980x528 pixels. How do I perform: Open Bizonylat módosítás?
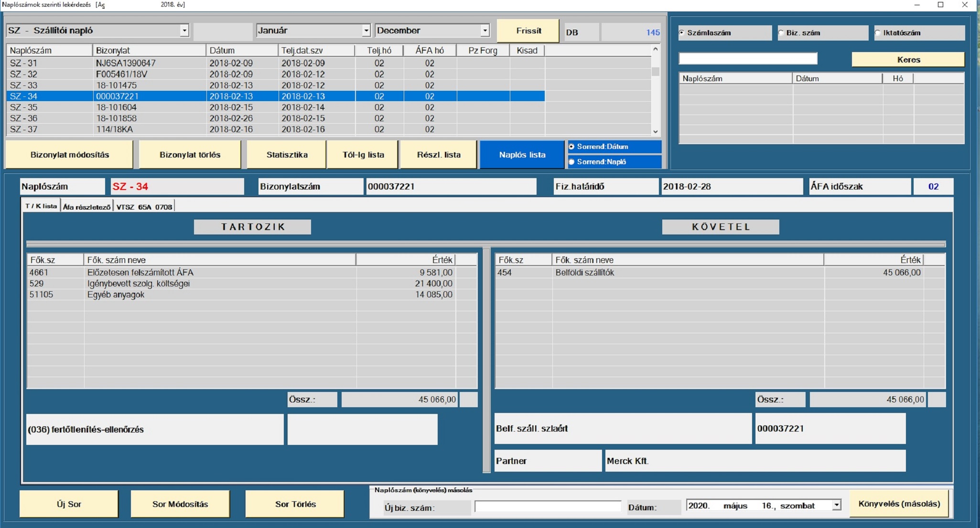point(69,155)
